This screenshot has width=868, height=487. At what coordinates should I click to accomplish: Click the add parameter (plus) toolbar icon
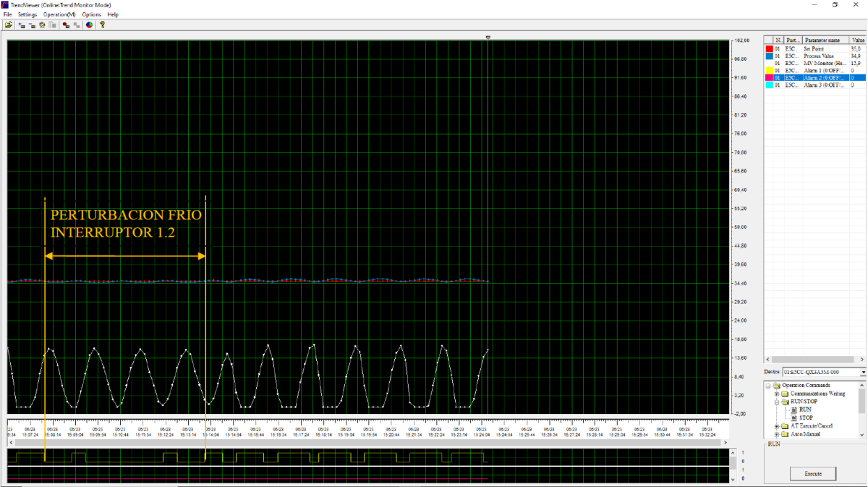tap(22, 25)
